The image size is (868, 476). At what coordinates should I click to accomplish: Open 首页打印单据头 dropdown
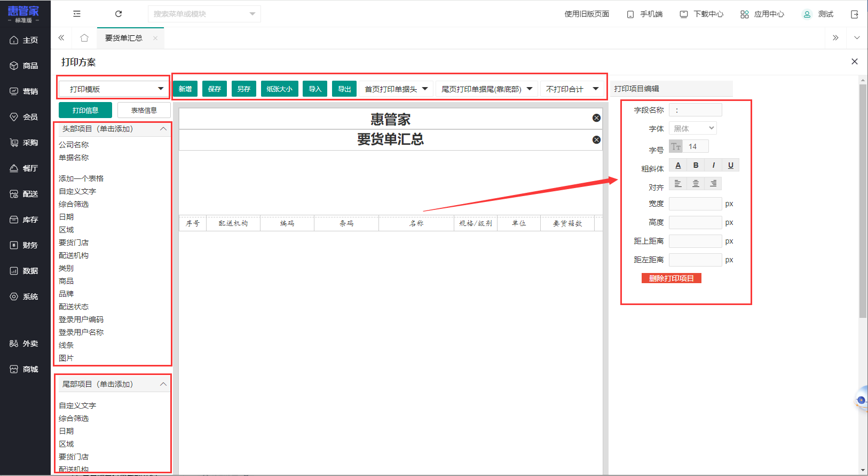point(396,89)
